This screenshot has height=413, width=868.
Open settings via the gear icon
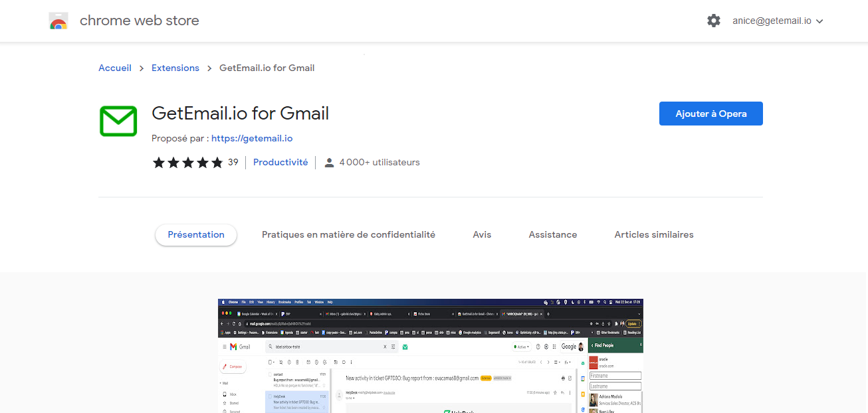pos(714,21)
